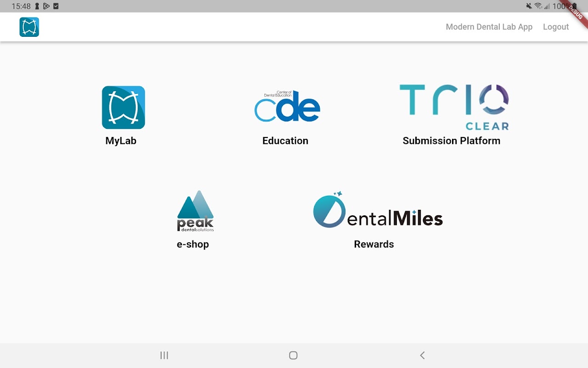Viewport: 588px width, 368px height.
Task: Tap the Play Store notification icon
Action: tap(46, 6)
